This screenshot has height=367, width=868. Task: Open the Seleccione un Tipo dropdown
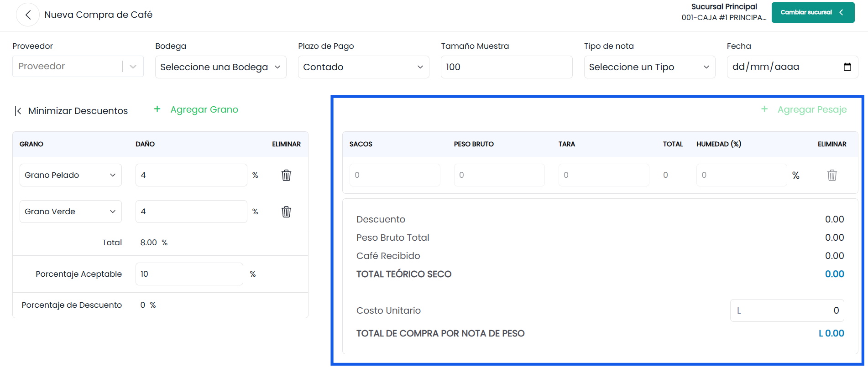click(x=649, y=67)
